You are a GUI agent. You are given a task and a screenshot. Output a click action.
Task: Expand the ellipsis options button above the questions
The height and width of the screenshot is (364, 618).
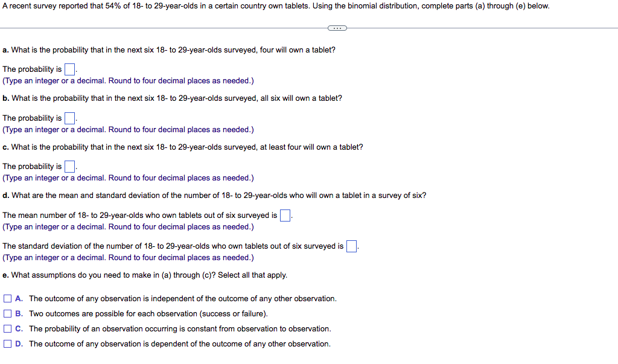click(337, 28)
